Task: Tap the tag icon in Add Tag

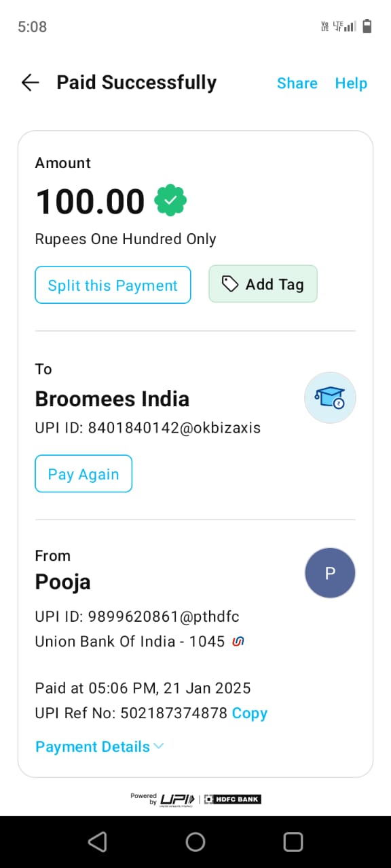Action: point(230,284)
